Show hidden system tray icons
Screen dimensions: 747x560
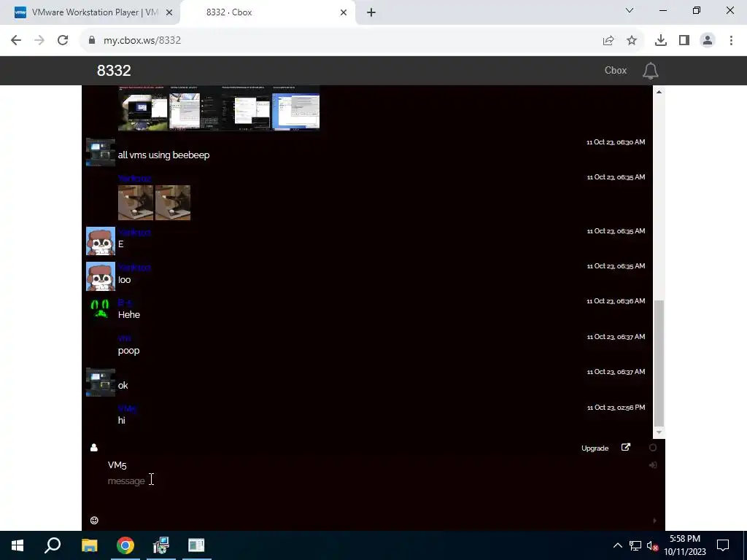pos(617,545)
